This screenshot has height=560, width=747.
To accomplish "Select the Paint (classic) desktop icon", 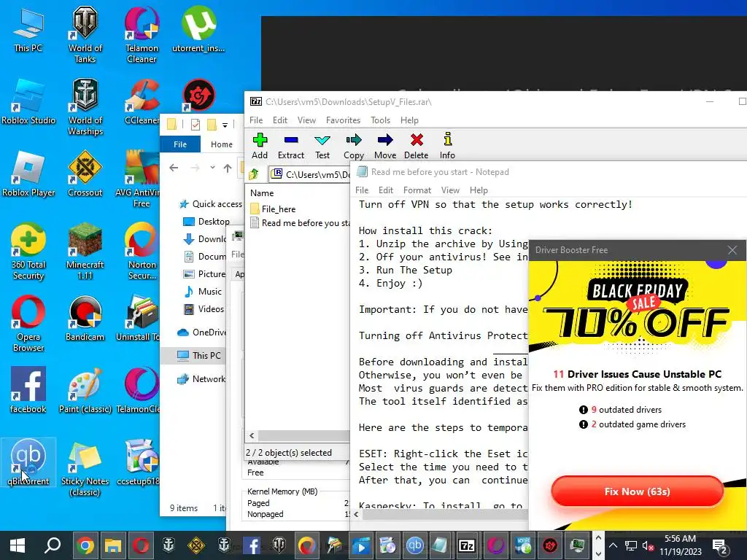I will [x=85, y=391].
